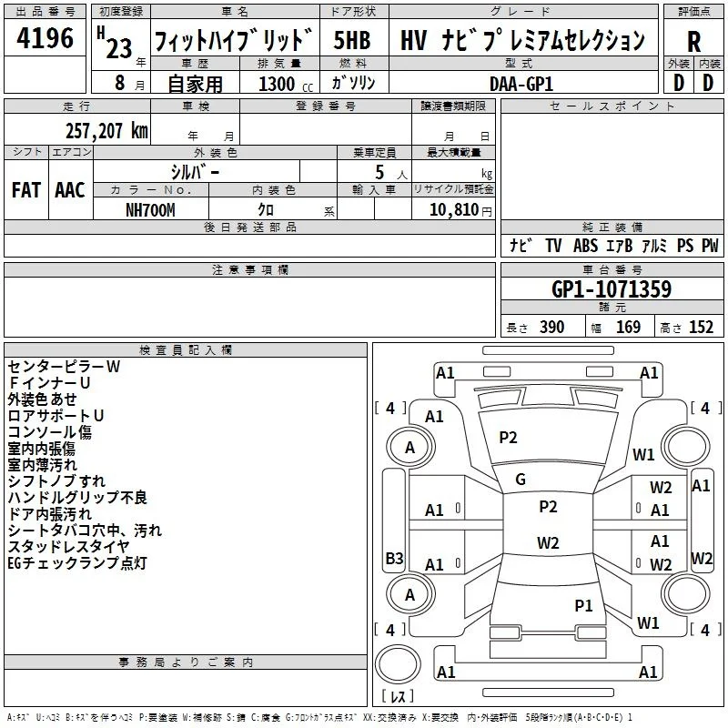Select the model code DAA-GP1
The image size is (728, 728).
(521, 84)
